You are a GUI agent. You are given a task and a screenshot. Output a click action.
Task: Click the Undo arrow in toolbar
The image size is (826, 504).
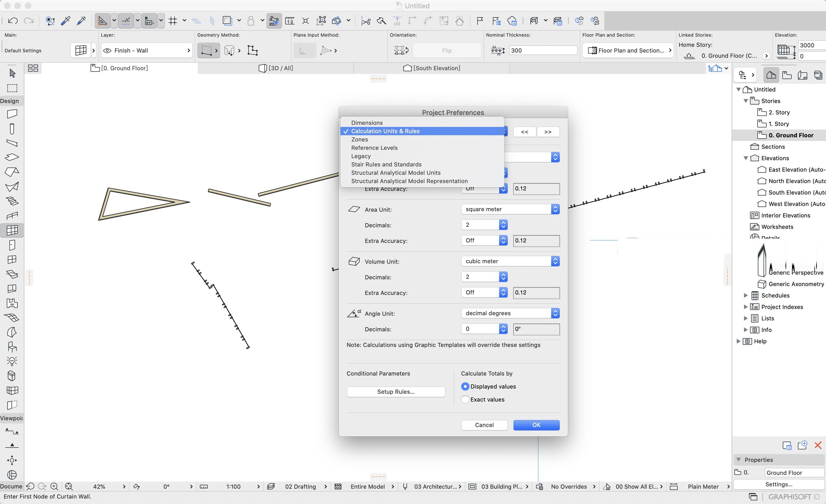coord(13,21)
